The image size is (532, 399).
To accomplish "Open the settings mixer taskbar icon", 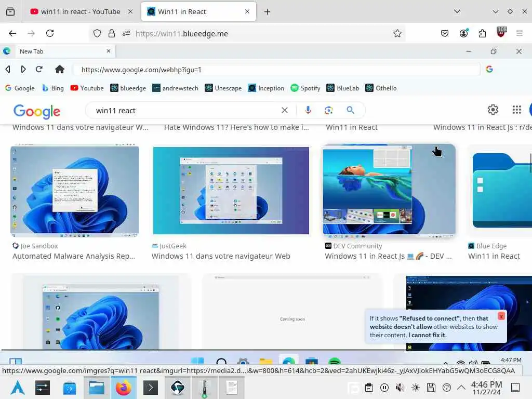I will coord(43,388).
